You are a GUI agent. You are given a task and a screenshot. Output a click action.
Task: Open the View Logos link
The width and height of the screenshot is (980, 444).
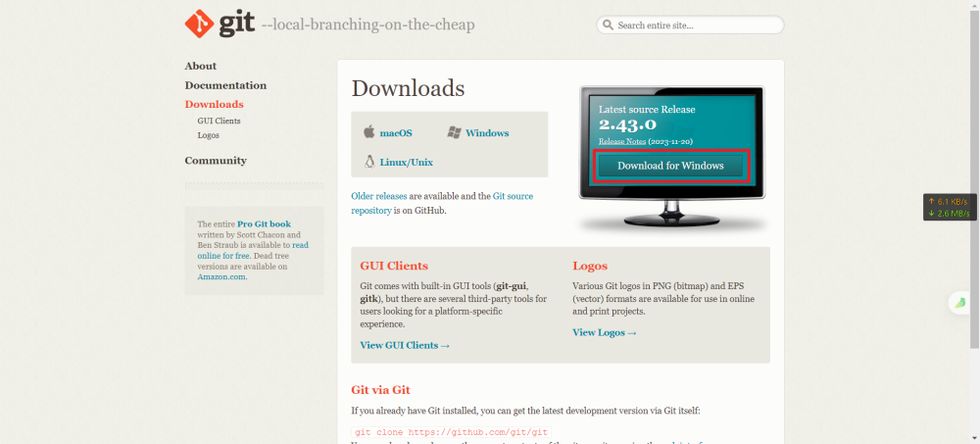605,332
